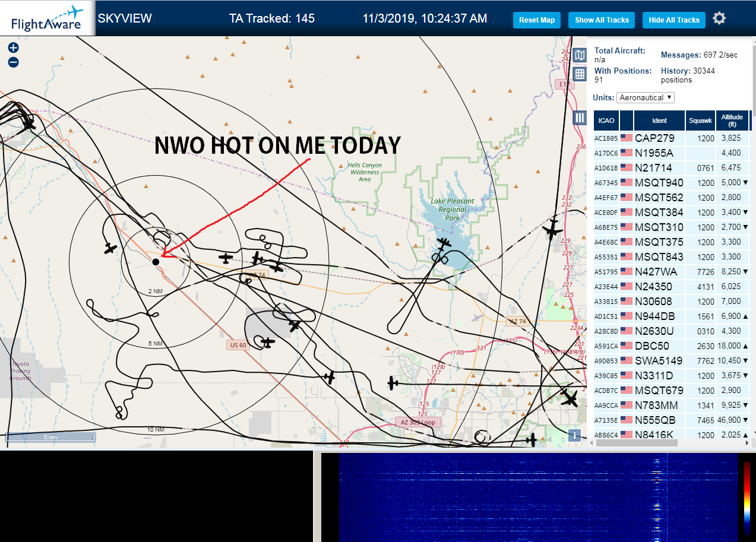
Task: Open the settings gear in header
Action: pyautogui.click(x=719, y=18)
